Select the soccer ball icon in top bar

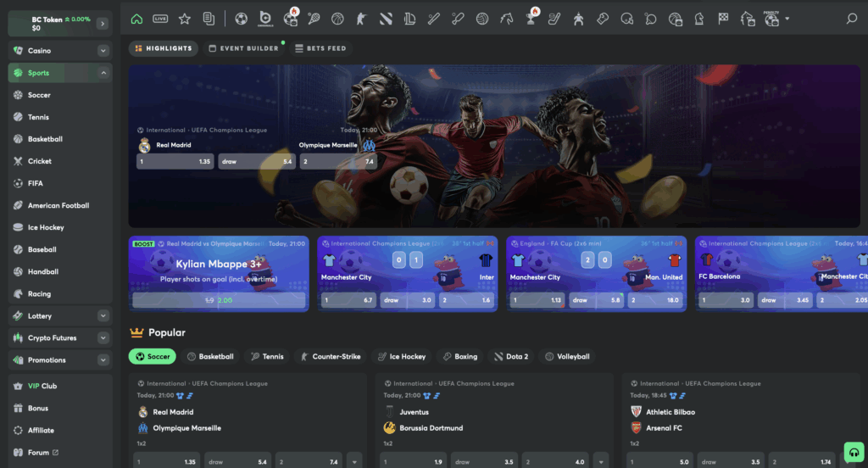coord(241,19)
